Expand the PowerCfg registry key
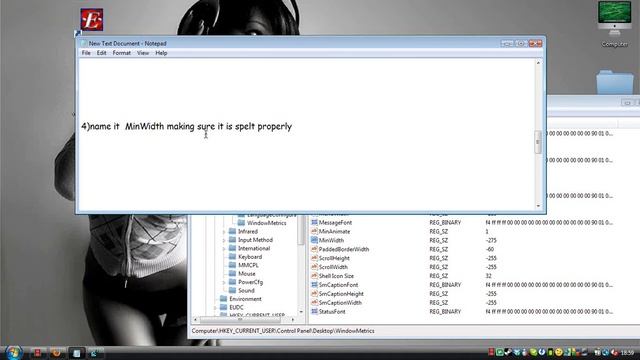 [x=224, y=282]
